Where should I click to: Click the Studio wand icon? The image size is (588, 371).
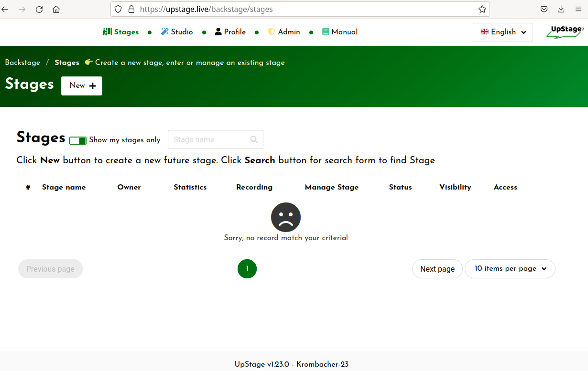point(164,32)
